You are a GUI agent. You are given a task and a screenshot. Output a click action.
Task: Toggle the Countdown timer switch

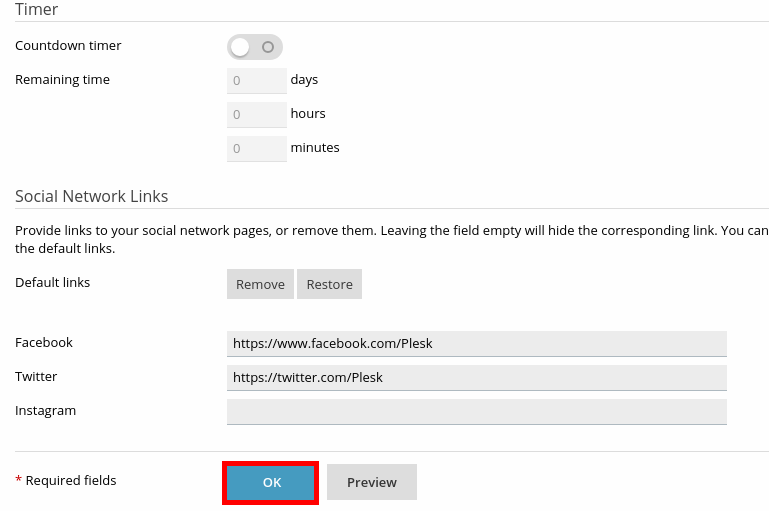tap(255, 47)
